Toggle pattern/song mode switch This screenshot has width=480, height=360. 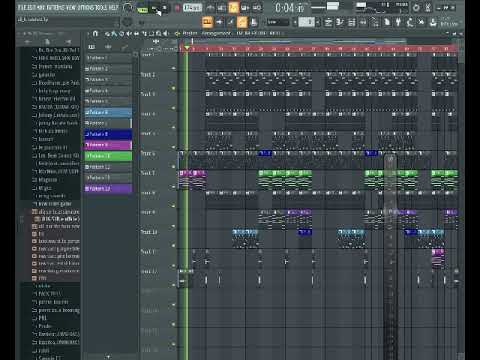point(142,9)
